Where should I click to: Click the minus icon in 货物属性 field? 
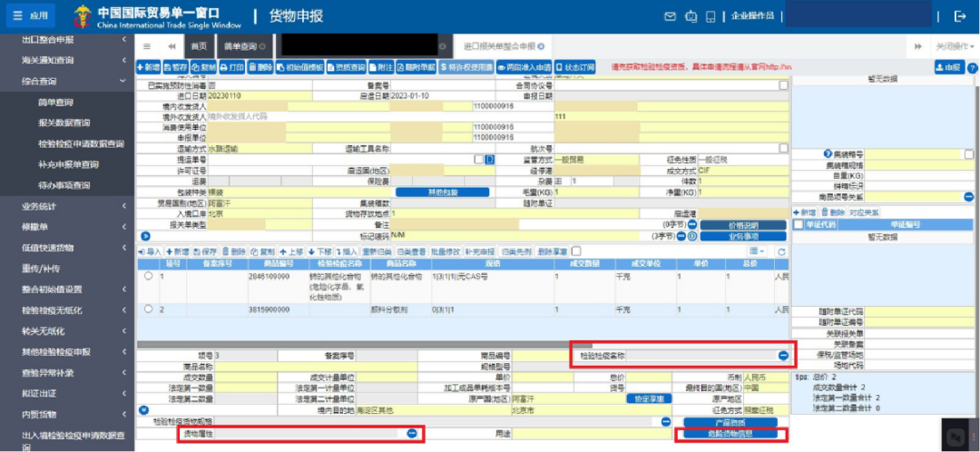tap(412, 433)
